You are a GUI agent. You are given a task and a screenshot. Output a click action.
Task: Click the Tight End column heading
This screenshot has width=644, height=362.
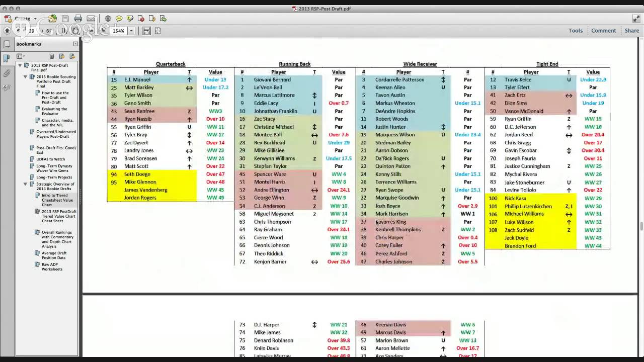pyautogui.click(x=547, y=64)
